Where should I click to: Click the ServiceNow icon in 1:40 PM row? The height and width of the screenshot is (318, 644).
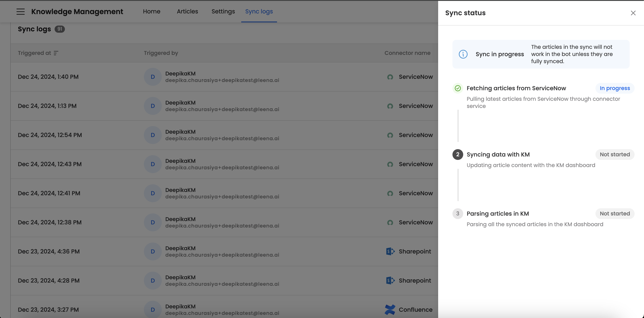tap(390, 77)
